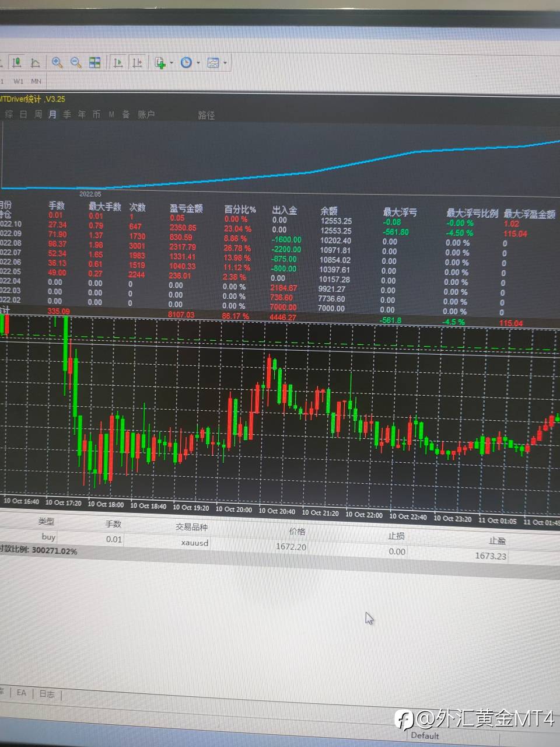560x747 pixels.
Task: Click the 百分比% column header
Action: 240,209
